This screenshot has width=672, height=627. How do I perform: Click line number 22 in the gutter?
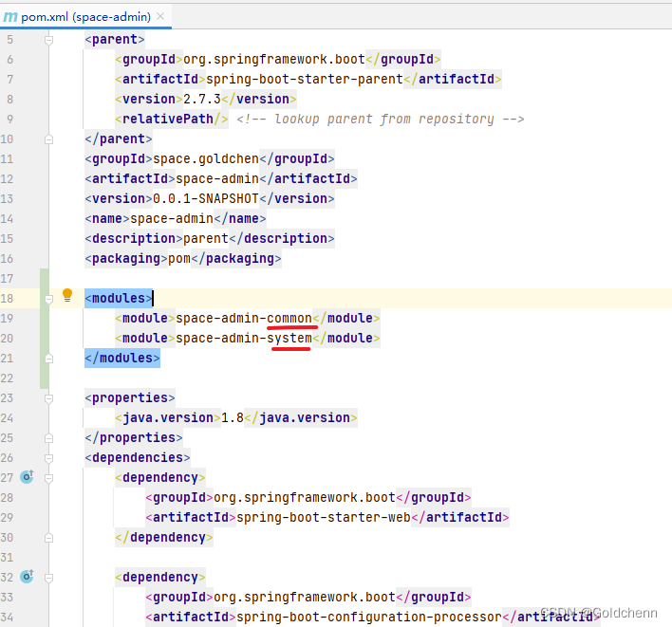(8, 378)
